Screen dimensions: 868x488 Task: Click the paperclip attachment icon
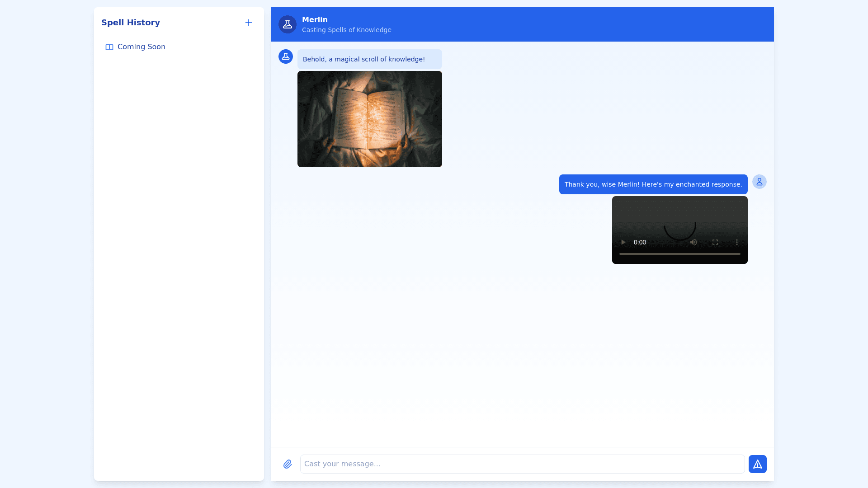(x=288, y=464)
